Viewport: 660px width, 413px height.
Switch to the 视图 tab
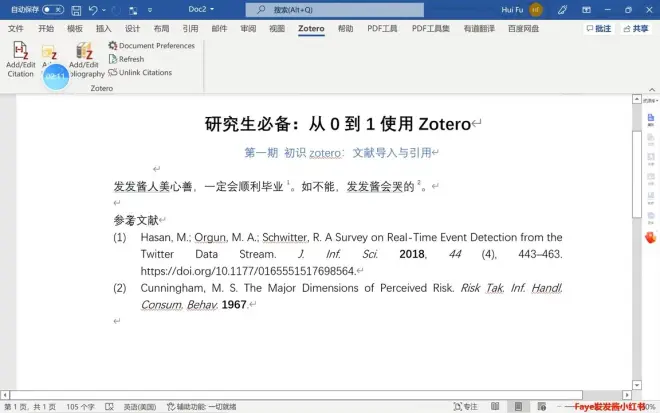click(x=277, y=28)
